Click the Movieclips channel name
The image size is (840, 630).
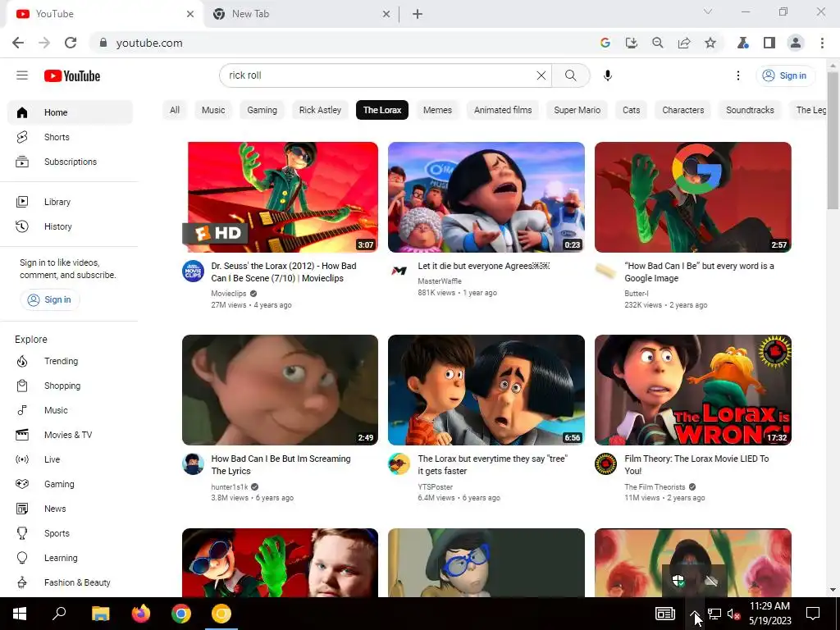tap(229, 294)
